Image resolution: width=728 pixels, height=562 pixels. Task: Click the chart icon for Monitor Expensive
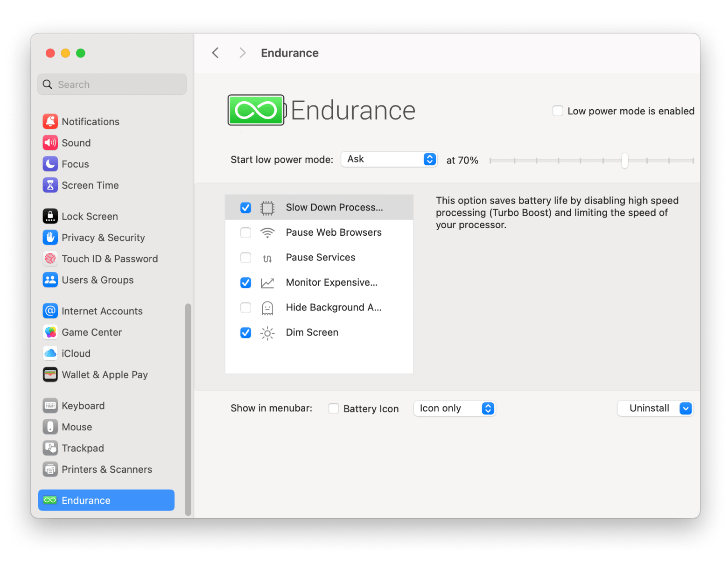point(267,283)
